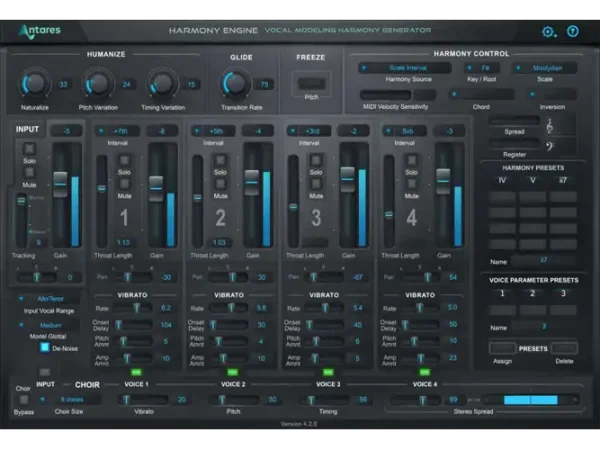Click the Assign presets button

point(502,349)
